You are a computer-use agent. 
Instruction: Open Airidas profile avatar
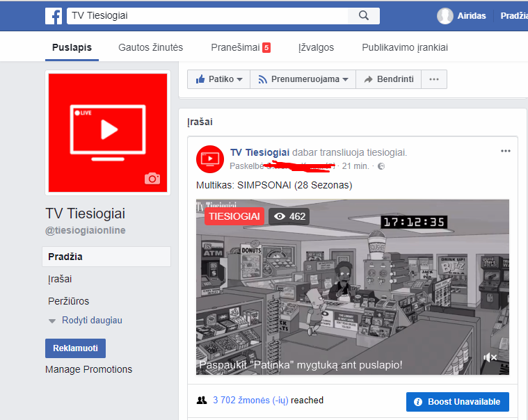pos(445,16)
